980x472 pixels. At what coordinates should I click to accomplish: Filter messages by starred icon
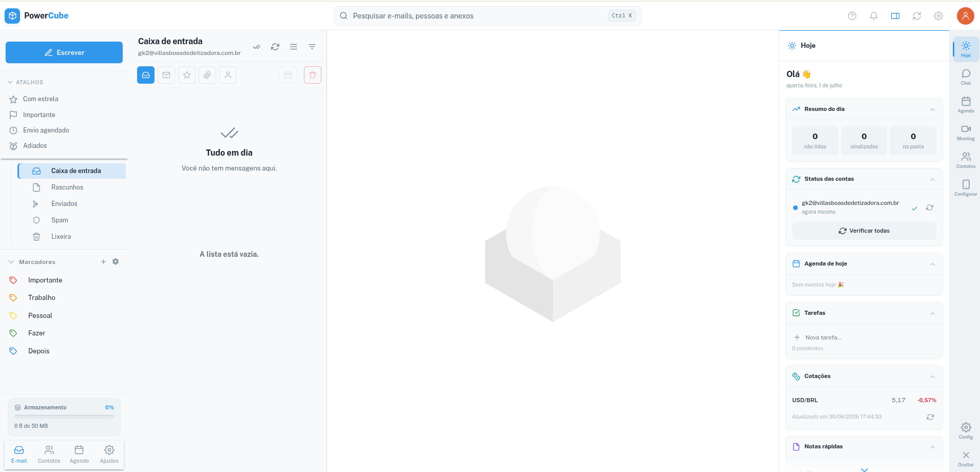click(187, 75)
